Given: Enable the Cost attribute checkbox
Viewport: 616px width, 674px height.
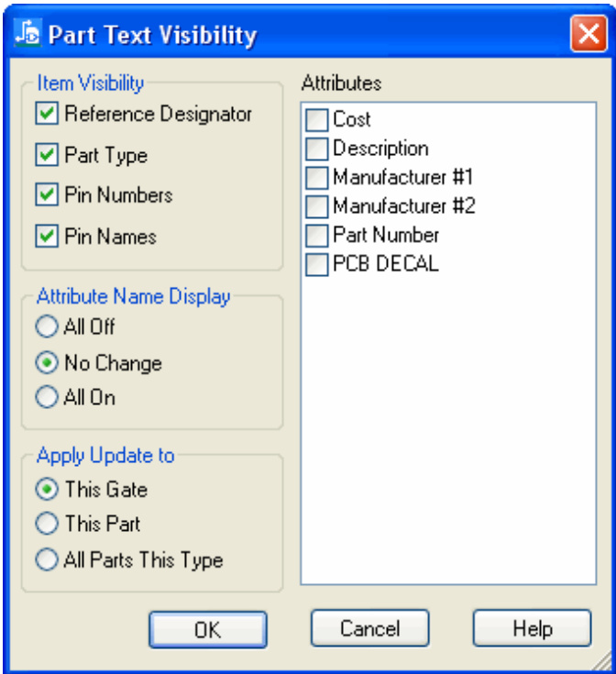Looking at the screenshot, I should point(317,119).
